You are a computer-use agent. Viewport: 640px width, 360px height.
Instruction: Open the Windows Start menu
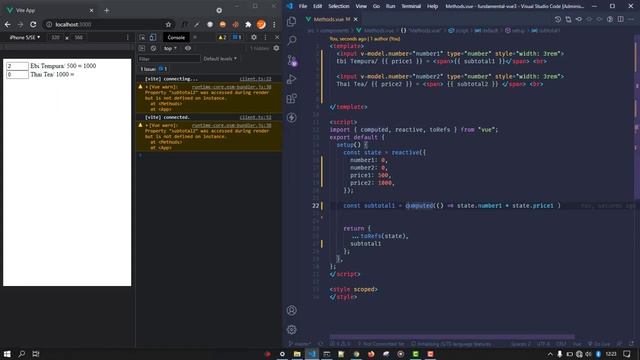[7, 354]
